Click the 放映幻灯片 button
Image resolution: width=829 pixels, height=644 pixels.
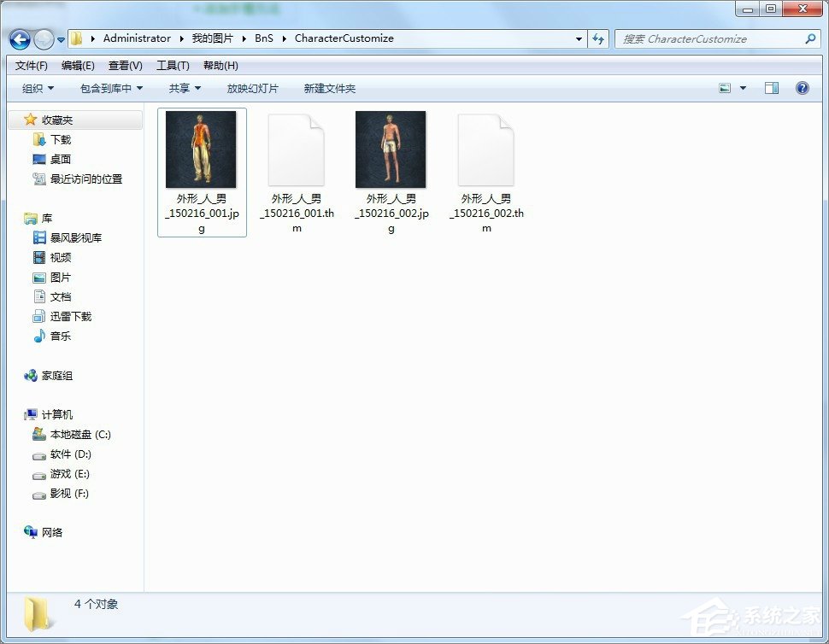(252, 89)
